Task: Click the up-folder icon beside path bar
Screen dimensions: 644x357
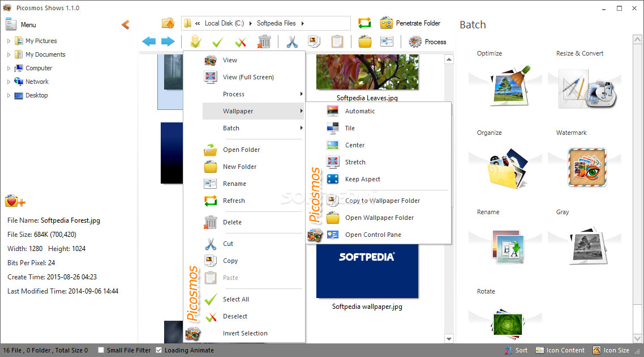Action: [168, 23]
